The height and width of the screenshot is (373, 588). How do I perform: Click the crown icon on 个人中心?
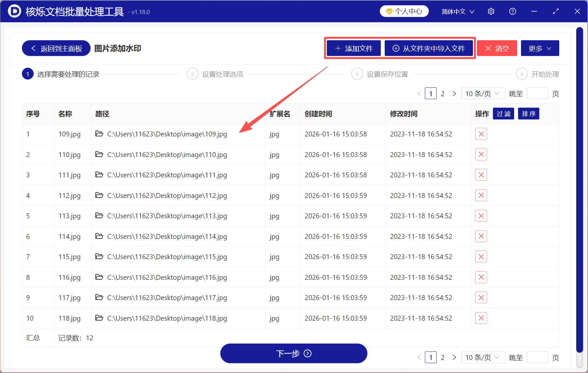389,11
